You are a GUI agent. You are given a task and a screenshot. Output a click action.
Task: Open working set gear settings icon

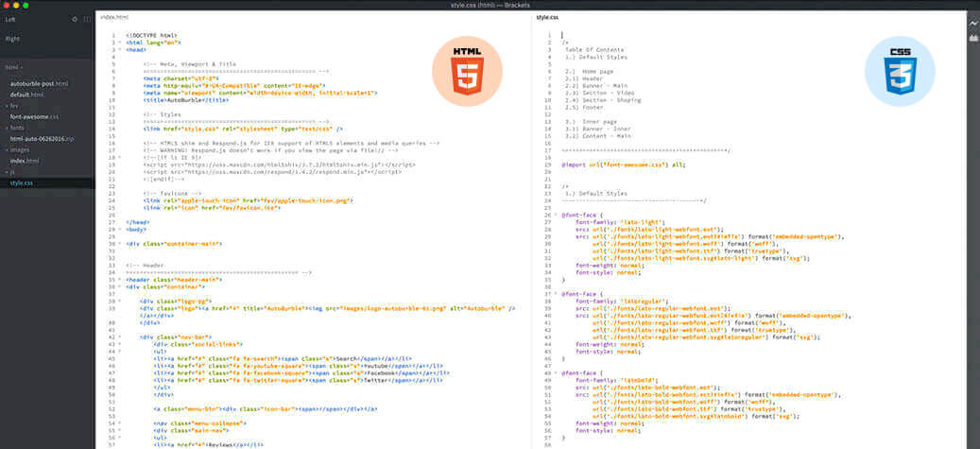pos(75,20)
